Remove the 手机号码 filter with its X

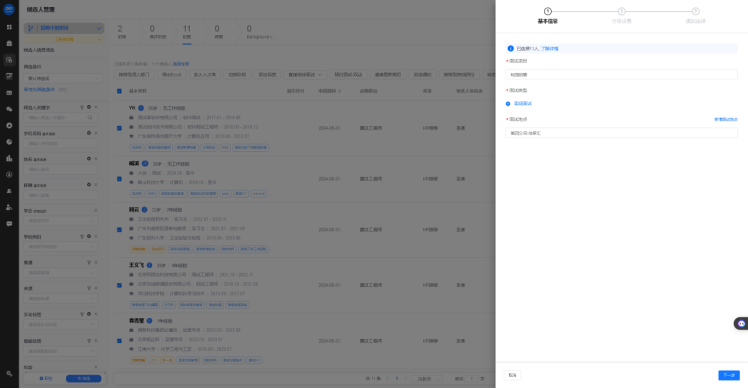96,133
